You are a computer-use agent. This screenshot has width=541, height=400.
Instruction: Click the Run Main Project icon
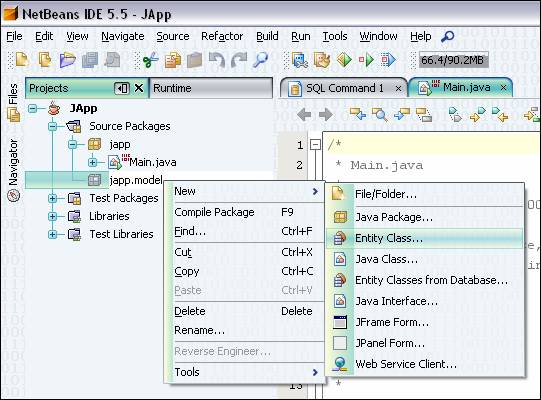(344, 60)
